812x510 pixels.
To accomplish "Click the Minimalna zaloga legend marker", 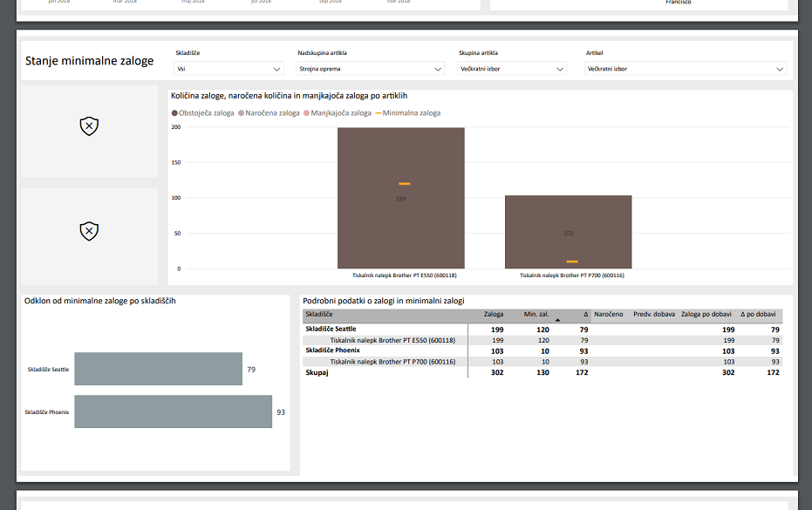I will tap(379, 112).
